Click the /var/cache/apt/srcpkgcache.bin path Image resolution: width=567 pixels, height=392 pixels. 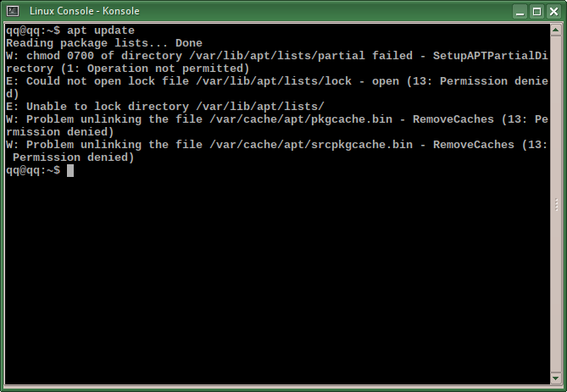(311, 145)
